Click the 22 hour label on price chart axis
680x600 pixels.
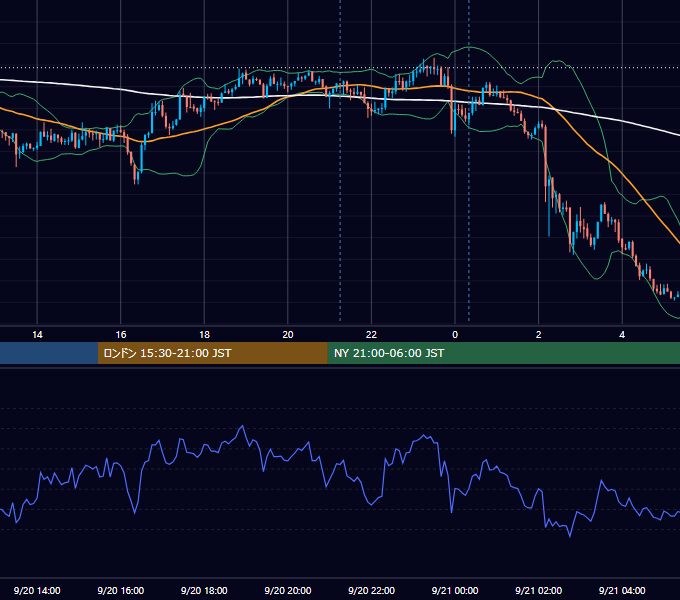371,335
